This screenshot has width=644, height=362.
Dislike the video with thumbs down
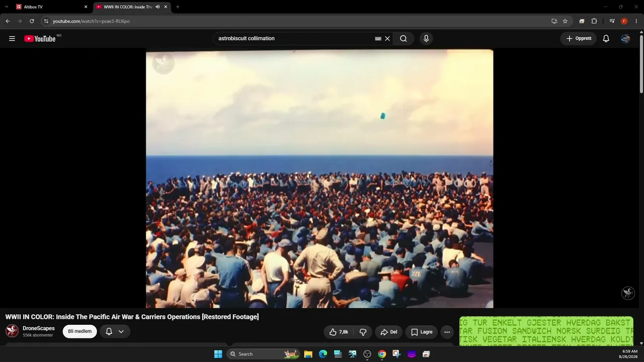pos(363,332)
